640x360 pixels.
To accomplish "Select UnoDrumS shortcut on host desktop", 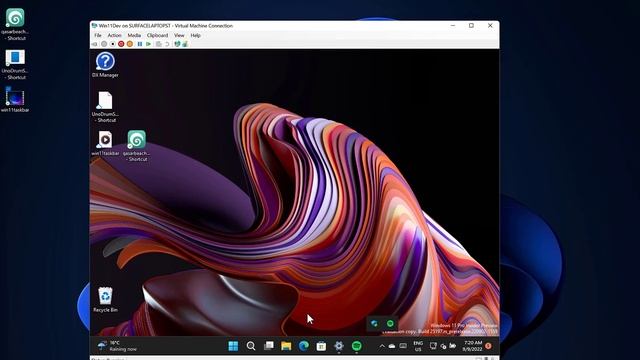I will coord(15,64).
